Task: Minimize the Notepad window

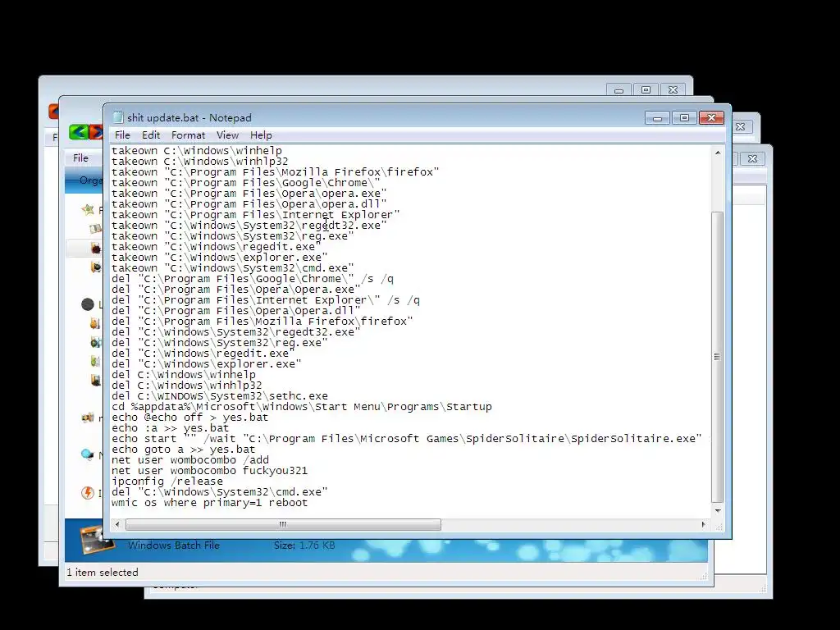Action: 657,118
